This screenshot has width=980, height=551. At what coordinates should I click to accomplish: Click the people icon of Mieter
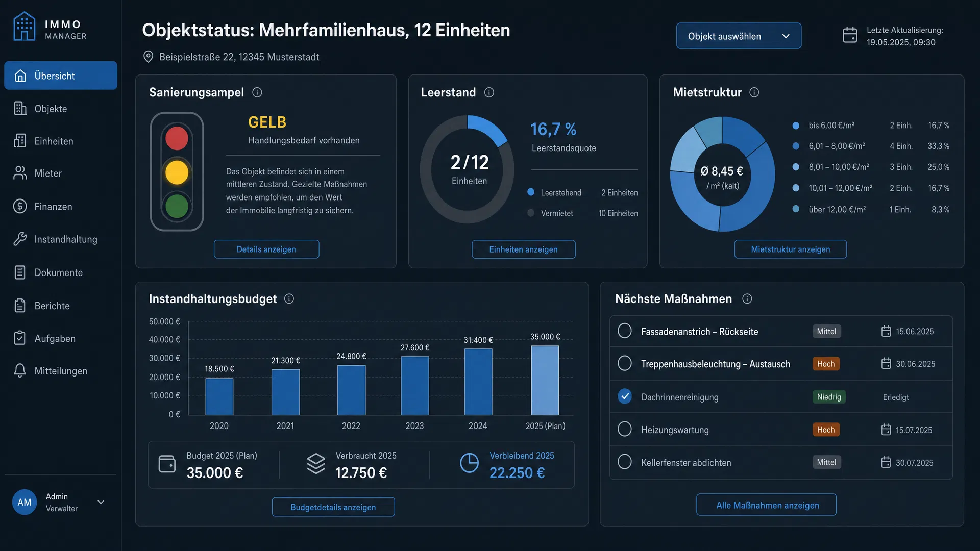point(20,173)
